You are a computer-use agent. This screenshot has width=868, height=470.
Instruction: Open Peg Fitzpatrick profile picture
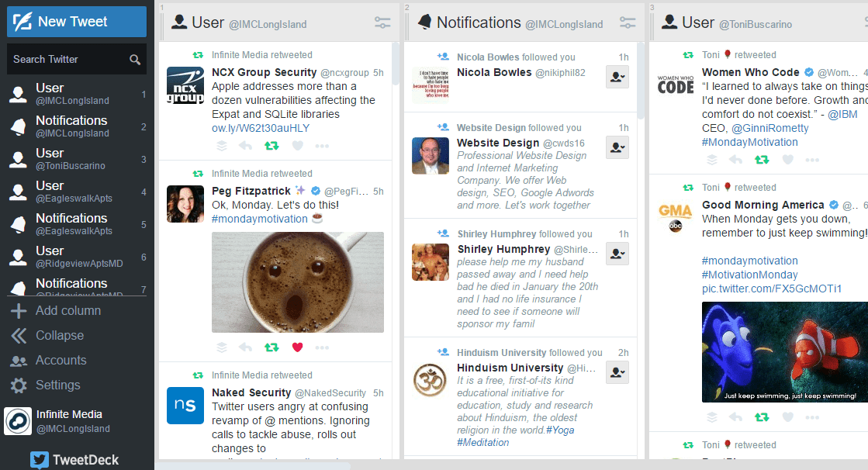(x=185, y=204)
